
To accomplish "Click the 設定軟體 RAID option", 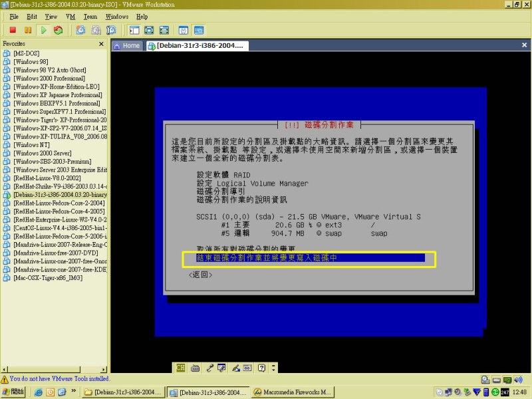I will click(223, 175).
